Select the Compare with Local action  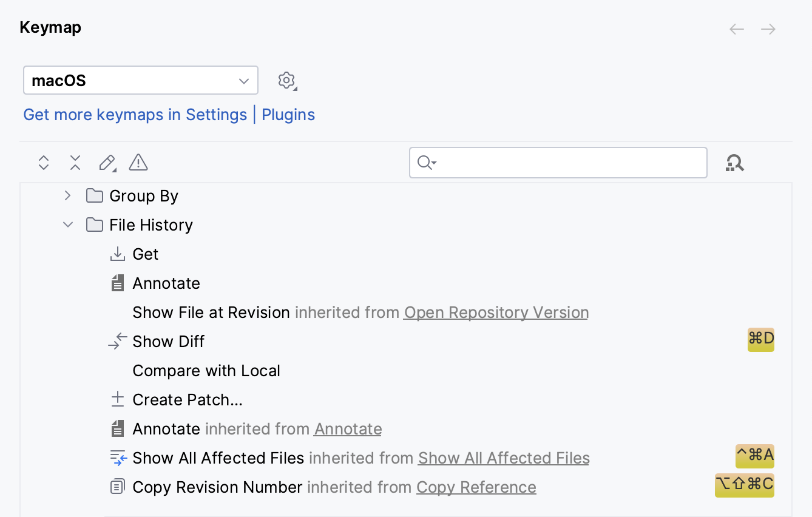(405, 371)
